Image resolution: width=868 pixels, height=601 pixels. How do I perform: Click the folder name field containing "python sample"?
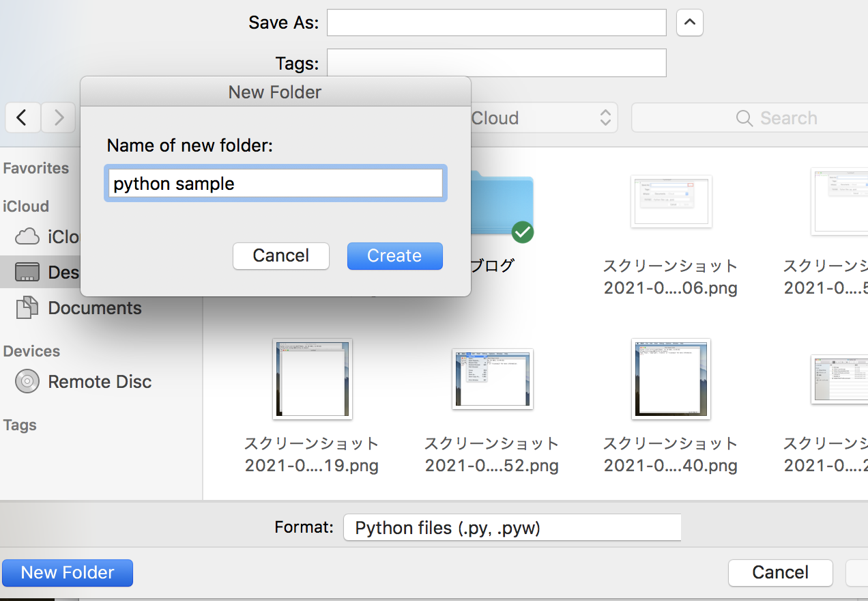(x=275, y=184)
